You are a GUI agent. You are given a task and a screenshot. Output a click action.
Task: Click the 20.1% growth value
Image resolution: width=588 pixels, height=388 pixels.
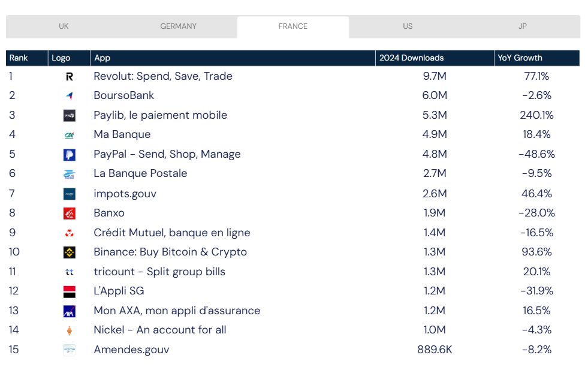click(536, 272)
